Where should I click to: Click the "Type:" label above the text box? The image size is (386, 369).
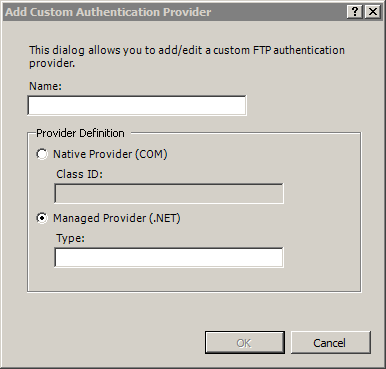pos(70,239)
